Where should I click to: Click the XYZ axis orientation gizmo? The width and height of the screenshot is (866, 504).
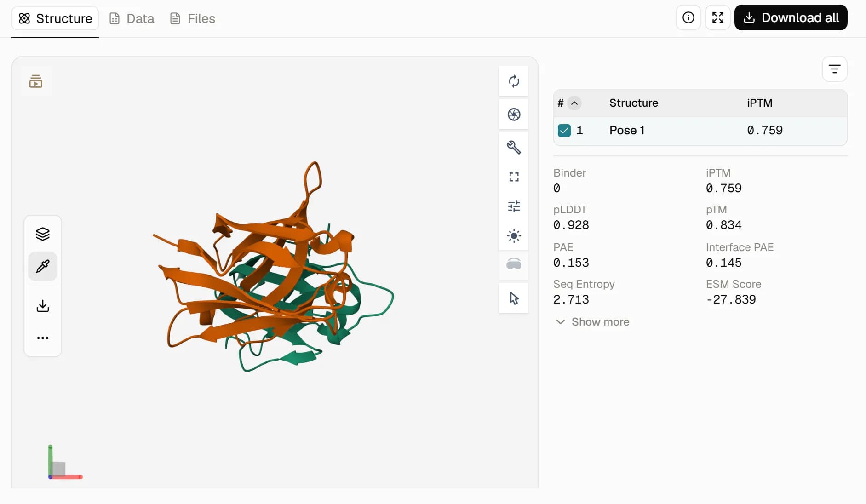coord(65,463)
